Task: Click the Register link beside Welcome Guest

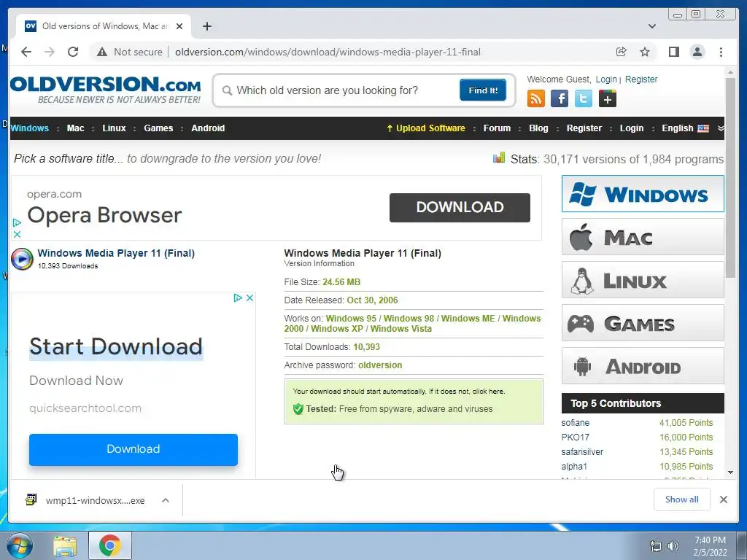Action: click(640, 79)
